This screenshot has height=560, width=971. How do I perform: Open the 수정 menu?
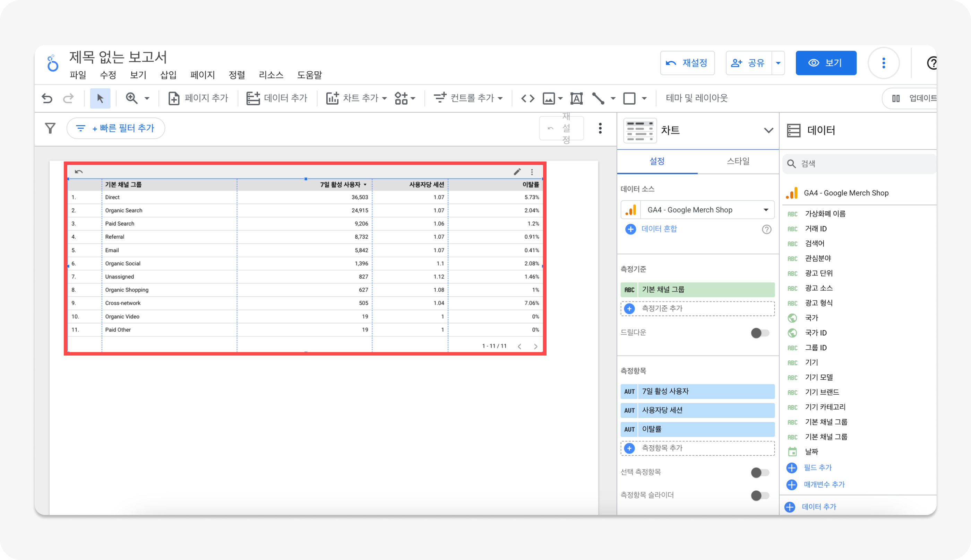[x=108, y=75]
